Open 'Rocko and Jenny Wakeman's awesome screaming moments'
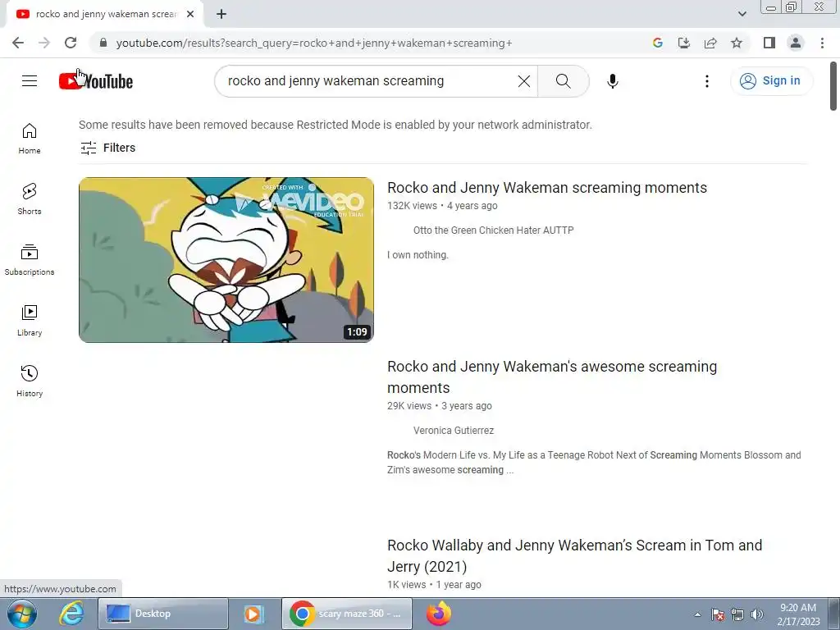Viewport: 840px width, 630px height. 552,377
